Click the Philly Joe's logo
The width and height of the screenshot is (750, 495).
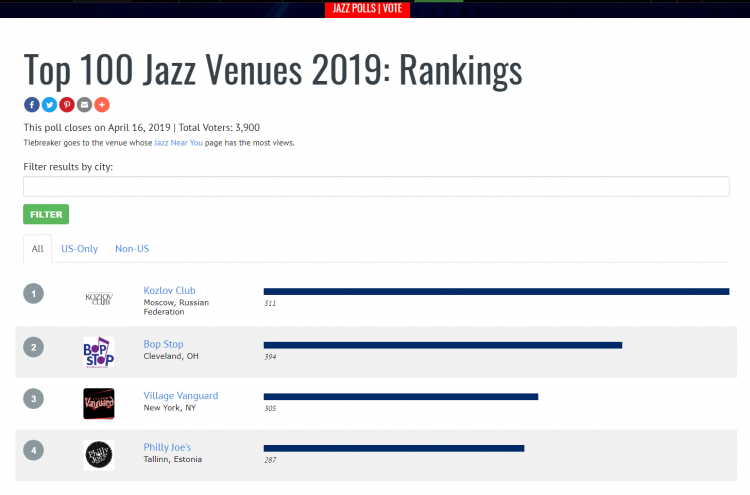[99, 455]
